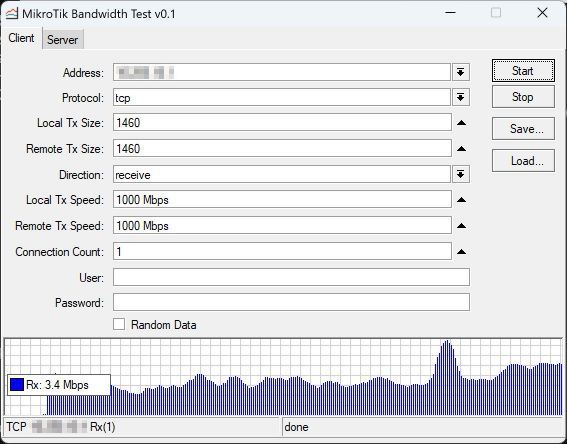567x444 pixels.
Task: Click the Direction field showing receive
Action: tap(282, 174)
